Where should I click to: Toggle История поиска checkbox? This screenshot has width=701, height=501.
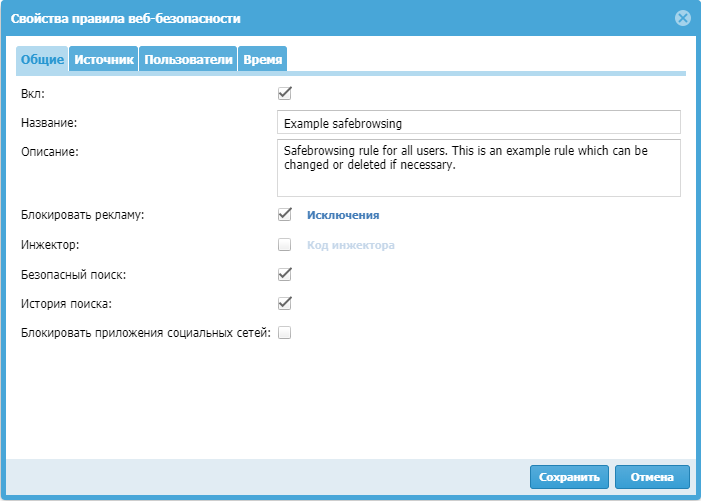tap(284, 303)
